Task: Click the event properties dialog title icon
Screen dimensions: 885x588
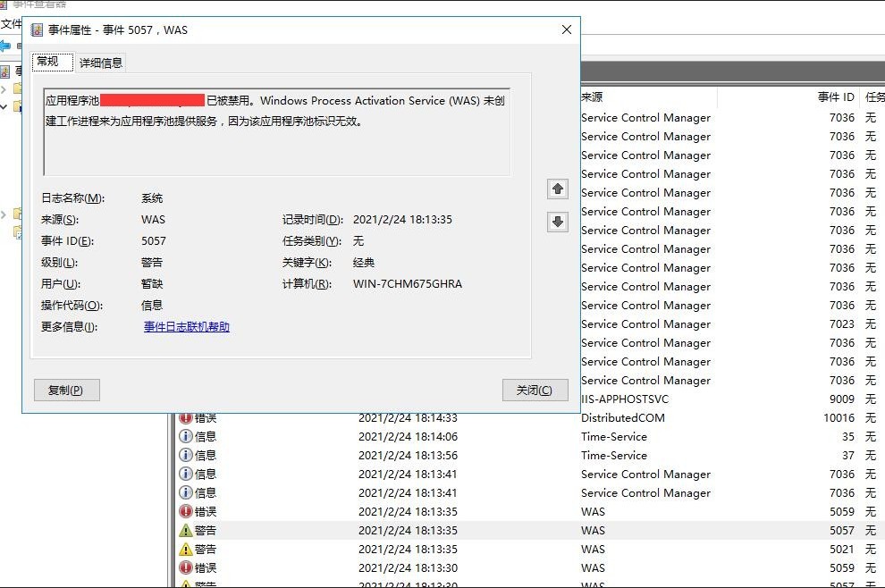Action: [38, 29]
